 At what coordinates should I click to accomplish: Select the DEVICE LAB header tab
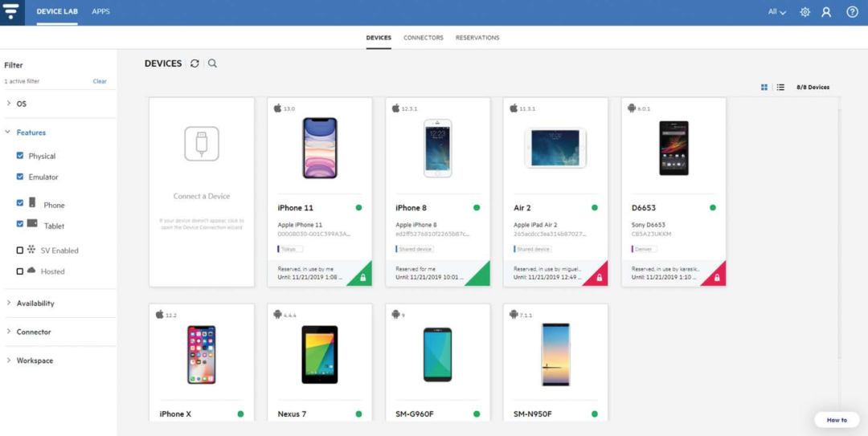pyautogui.click(x=57, y=11)
